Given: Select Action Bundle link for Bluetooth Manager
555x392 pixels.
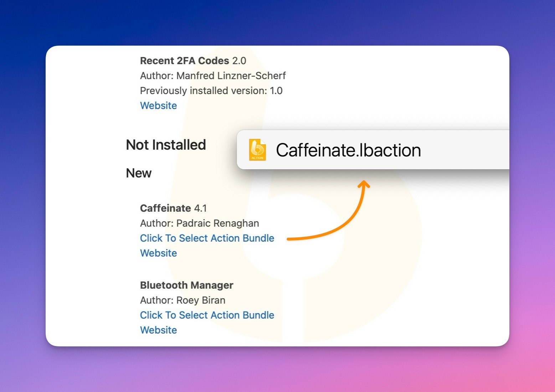Looking at the screenshot, I should pyautogui.click(x=207, y=315).
